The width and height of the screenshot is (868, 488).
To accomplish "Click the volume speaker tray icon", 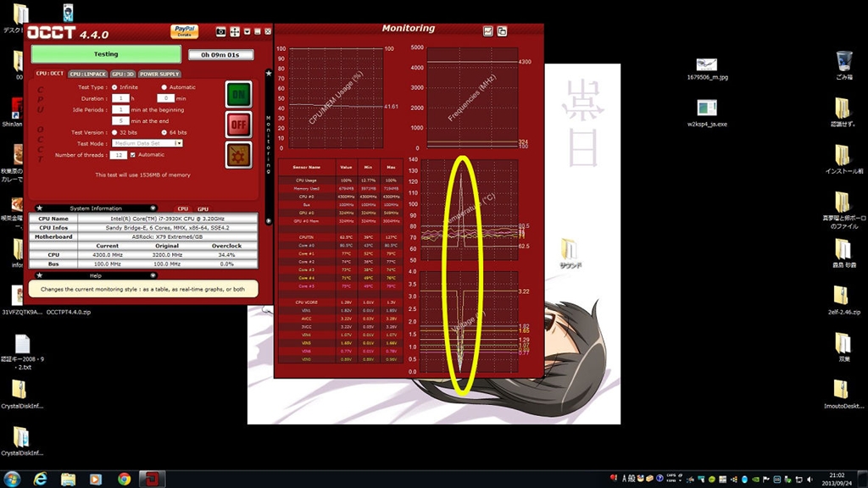I will pyautogui.click(x=810, y=480).
